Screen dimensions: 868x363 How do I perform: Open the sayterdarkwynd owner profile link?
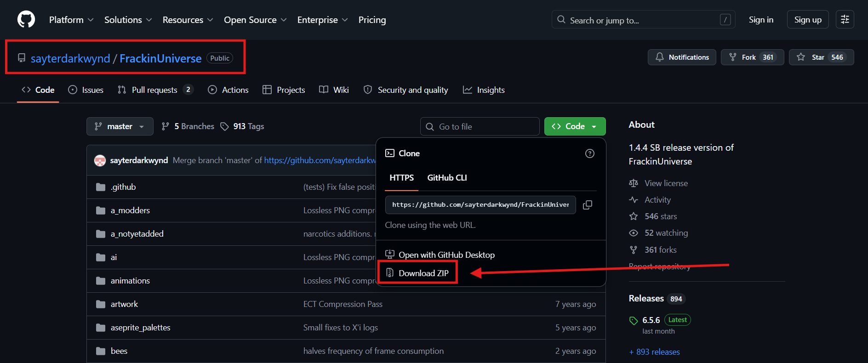[x=70, y=58]
